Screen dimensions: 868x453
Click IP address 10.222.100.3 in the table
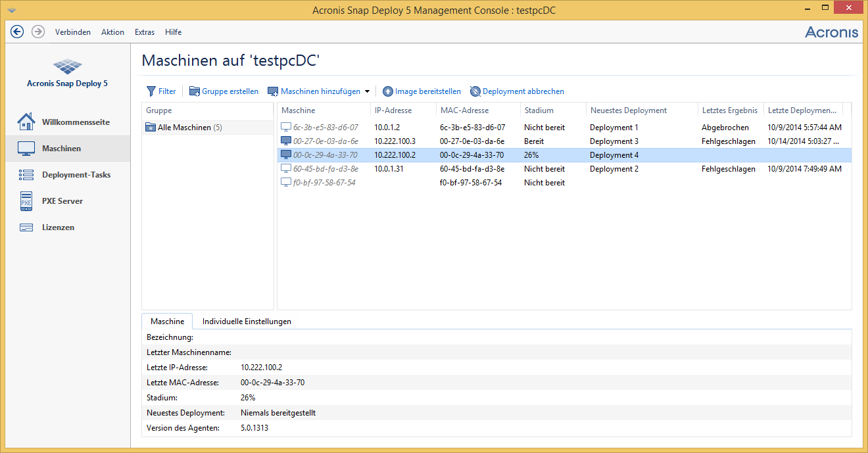click(395, 141)
